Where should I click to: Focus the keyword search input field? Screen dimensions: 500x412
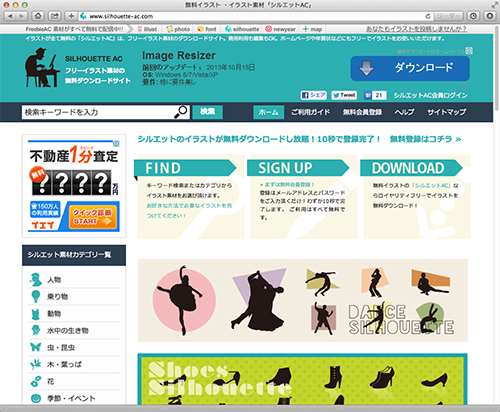tap(98, 112)
